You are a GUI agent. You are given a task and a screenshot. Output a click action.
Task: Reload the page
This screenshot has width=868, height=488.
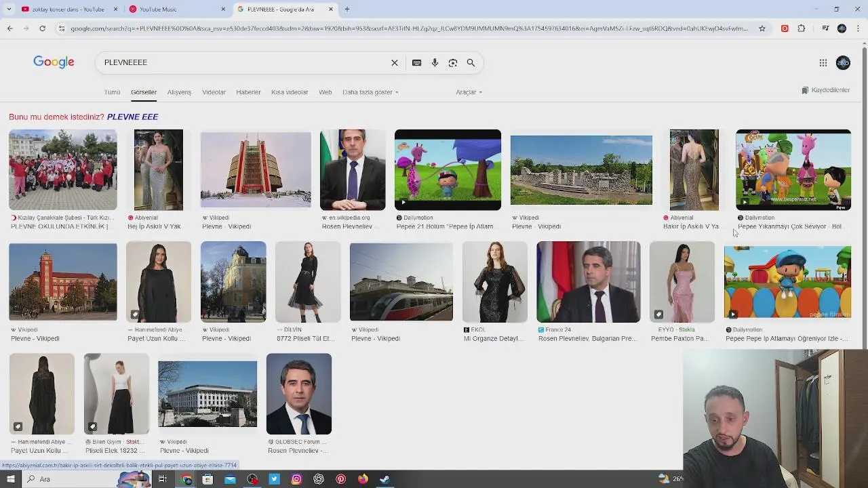click(42, 28)
